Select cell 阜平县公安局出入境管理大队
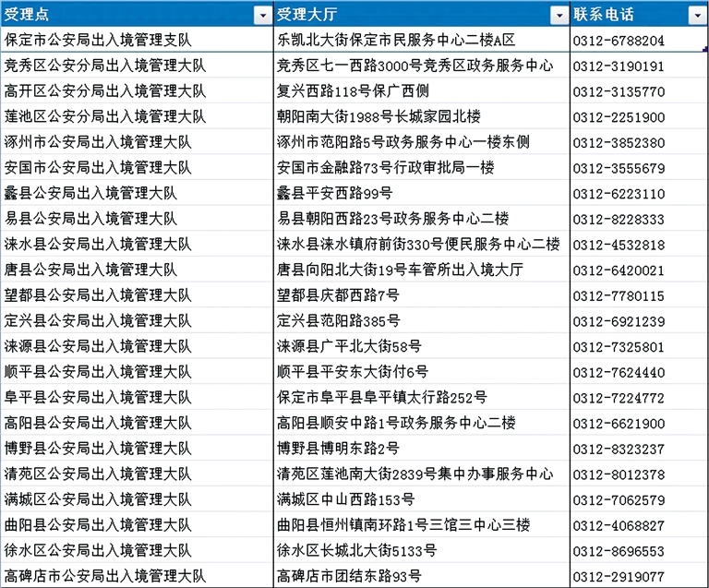The width and height of the screenshot is (709, 588). [137, 397]
